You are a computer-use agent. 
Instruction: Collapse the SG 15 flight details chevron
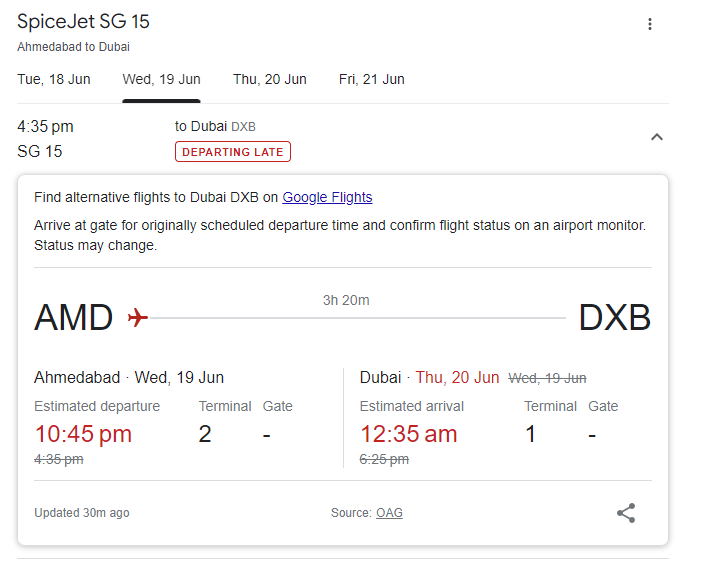[x=656, y=137]
